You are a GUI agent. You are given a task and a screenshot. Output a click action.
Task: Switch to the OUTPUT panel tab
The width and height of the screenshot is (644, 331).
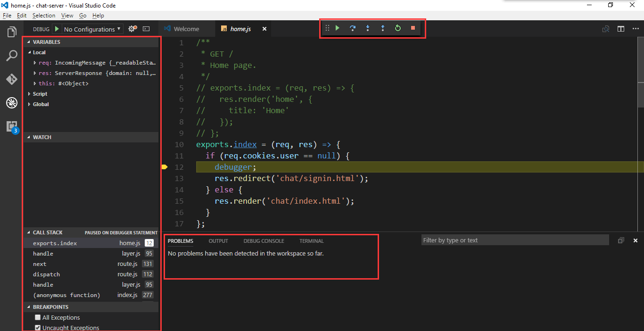(x=218, y=241)
